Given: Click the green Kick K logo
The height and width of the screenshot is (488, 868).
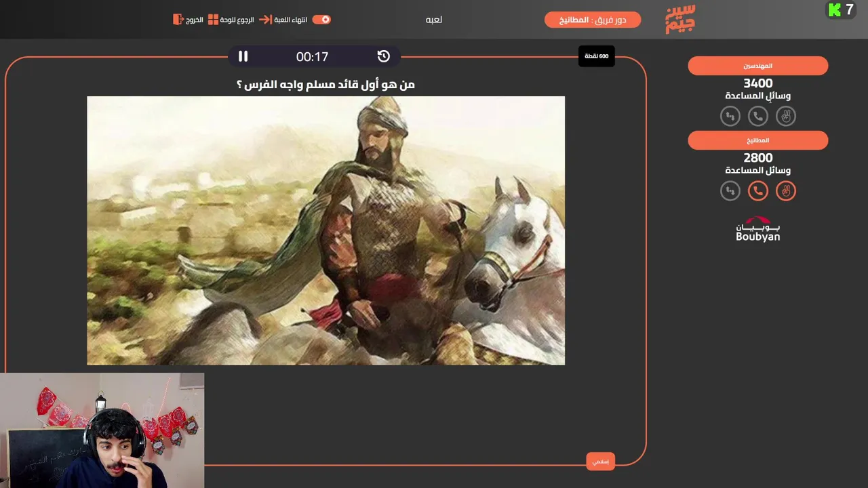Looking at the screenshot, I should 835,9.
